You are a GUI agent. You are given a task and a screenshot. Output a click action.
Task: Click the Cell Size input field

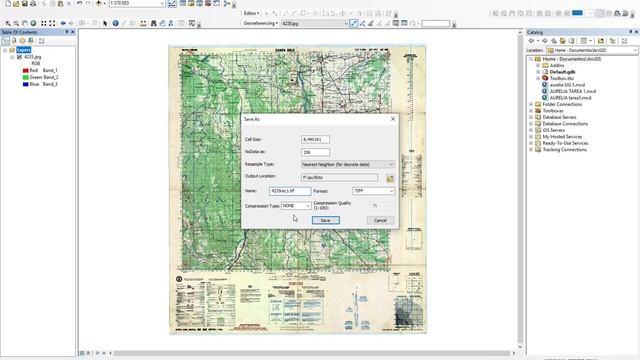coord(315,140)
